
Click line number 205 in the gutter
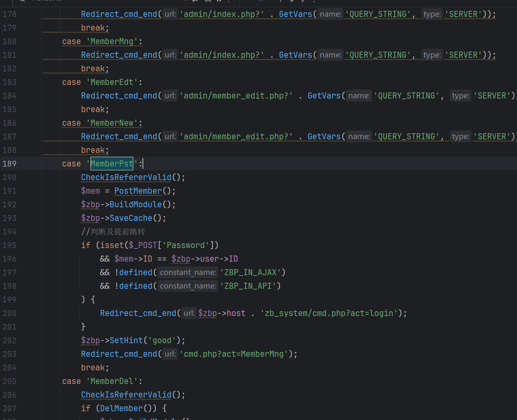[10, 381]
